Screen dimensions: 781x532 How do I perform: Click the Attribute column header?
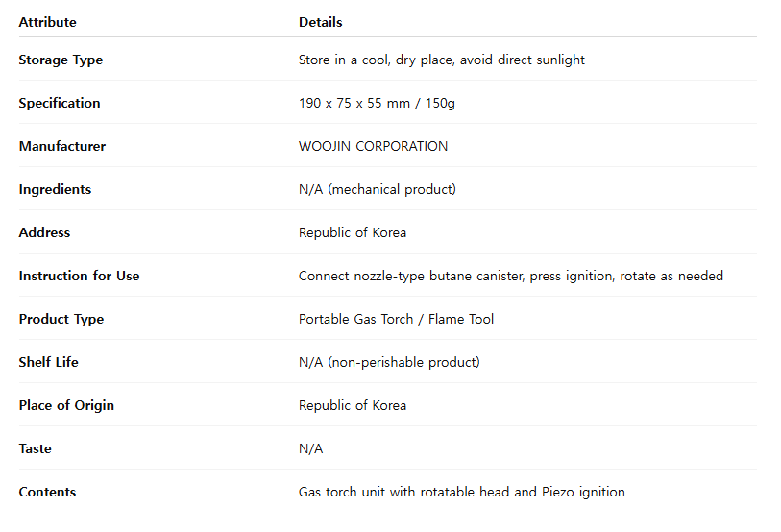pos(47,22)
